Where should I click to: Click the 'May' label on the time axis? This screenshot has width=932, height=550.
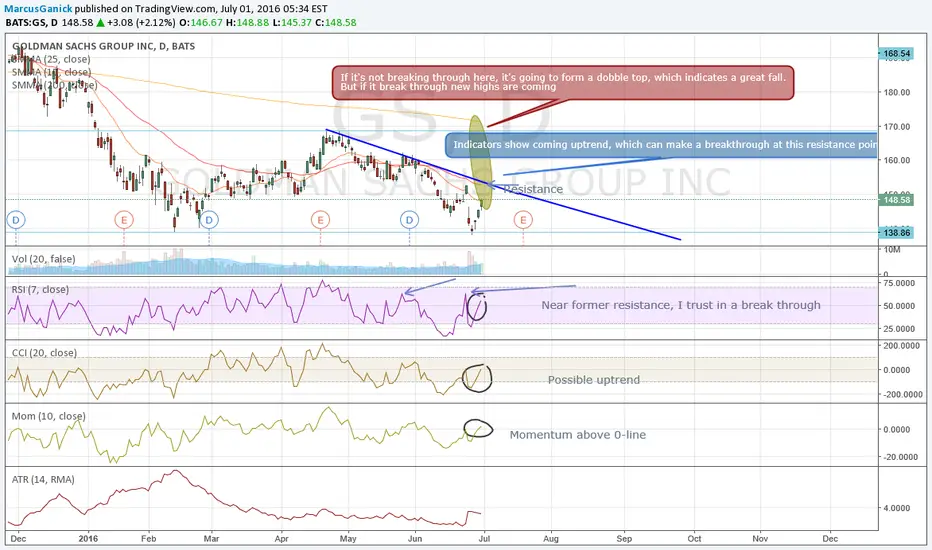[x=348, y=539]
